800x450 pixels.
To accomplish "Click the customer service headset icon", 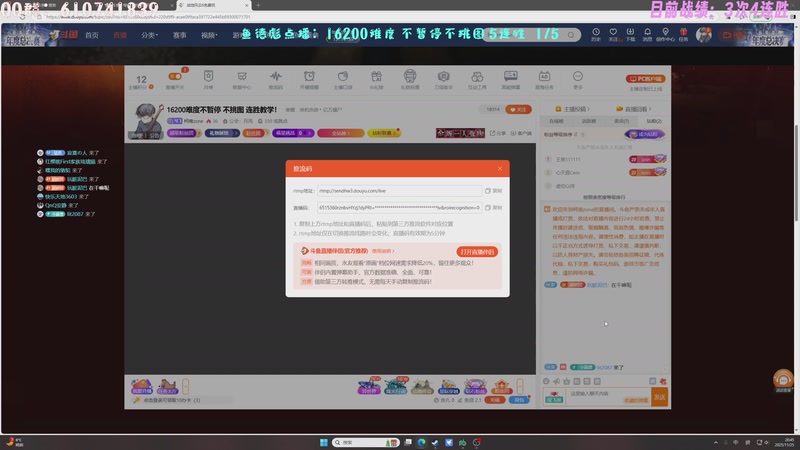I will (x=783, y=380).
